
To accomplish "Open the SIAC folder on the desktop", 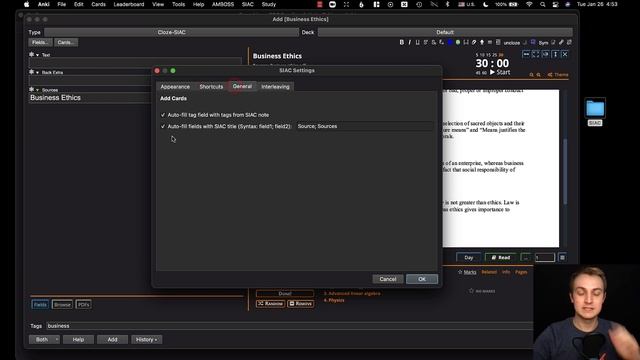I will pos(595,112).
